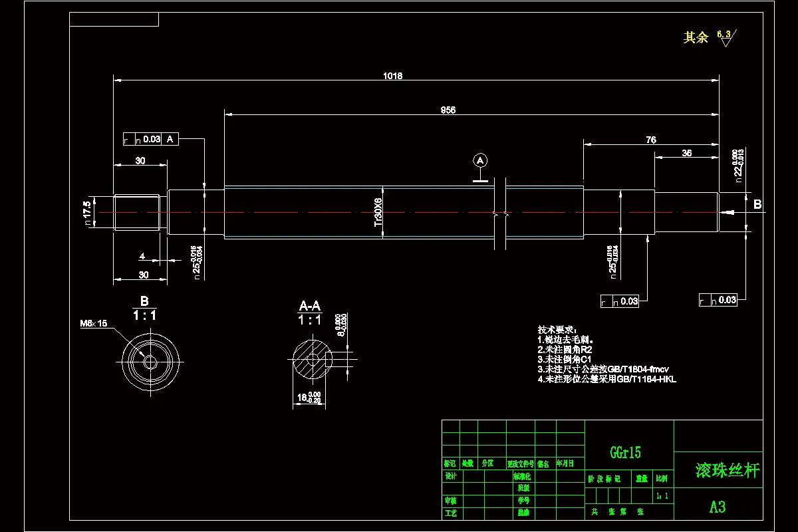Image resolution: width=798 pixels, height=532 pixels.
Task: Select the end view B concentric circles
Action: click(150, 362)
